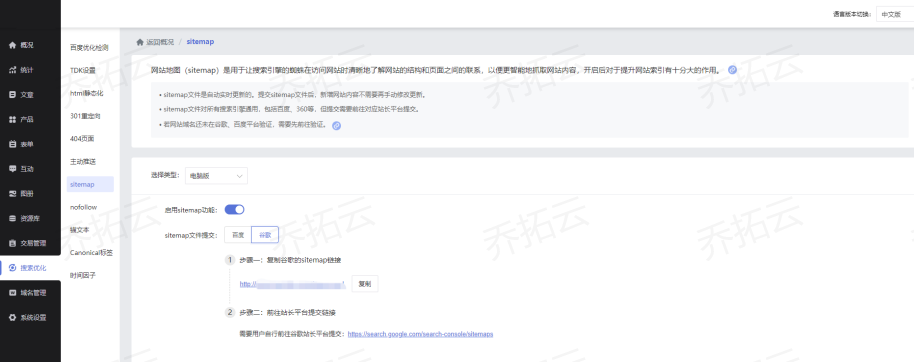Open 404页面 in the submenu
The width and height of the screenshot is (914, 362).
point(82,139)
